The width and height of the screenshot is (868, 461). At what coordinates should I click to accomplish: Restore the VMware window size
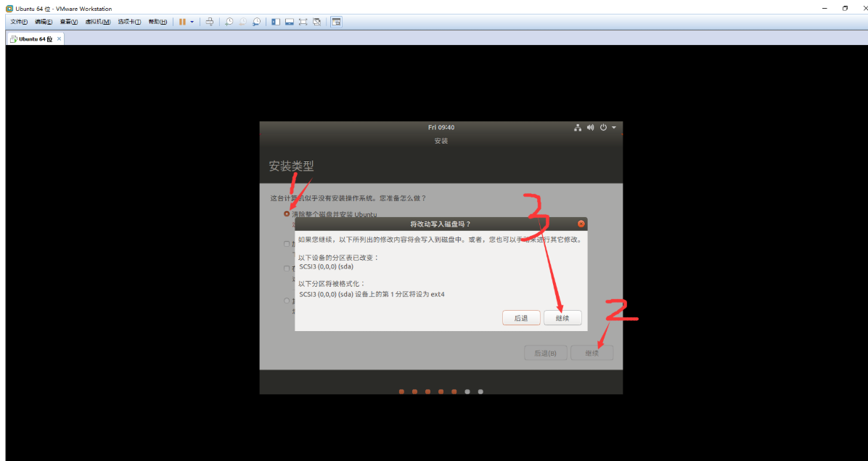pos(845,8)
